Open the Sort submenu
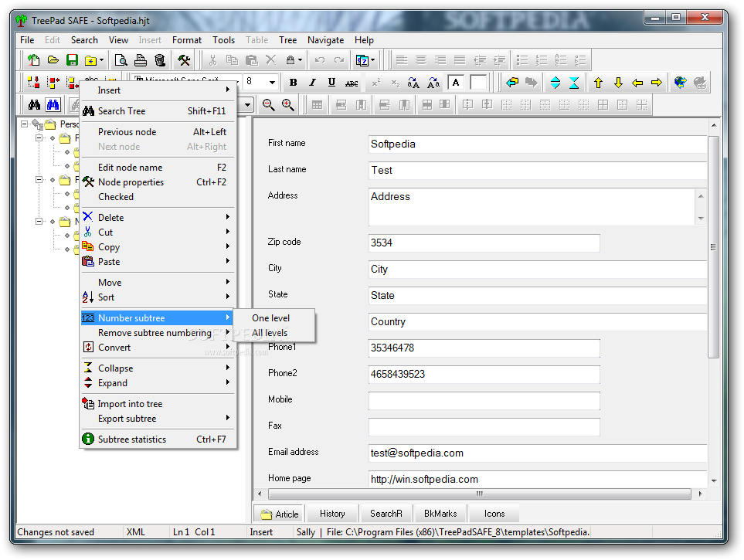 158,297
